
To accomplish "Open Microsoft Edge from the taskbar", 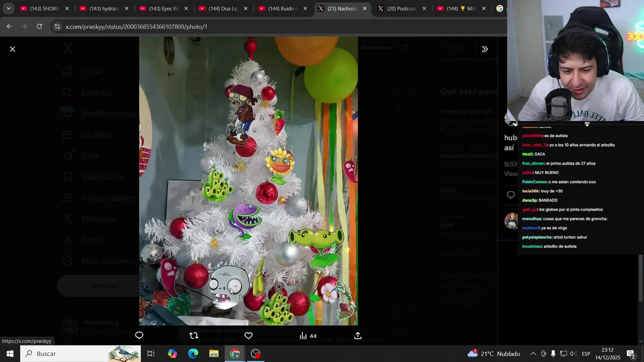I will (193, 353).
